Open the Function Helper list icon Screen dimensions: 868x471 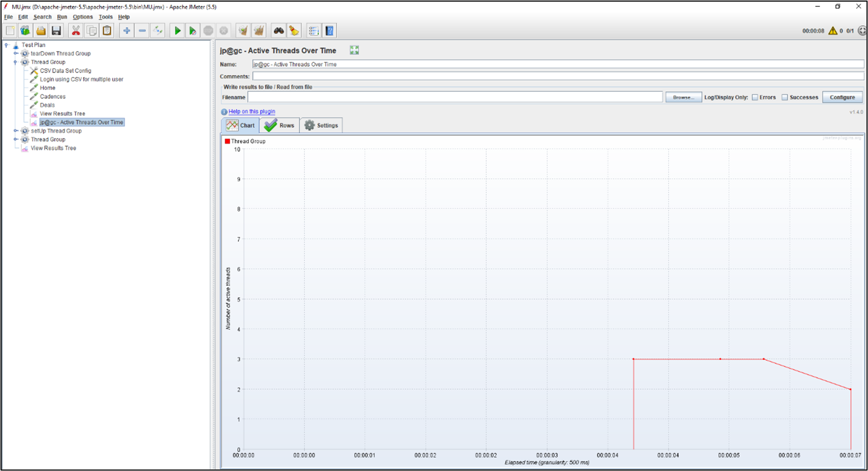(x=313, y=31)
